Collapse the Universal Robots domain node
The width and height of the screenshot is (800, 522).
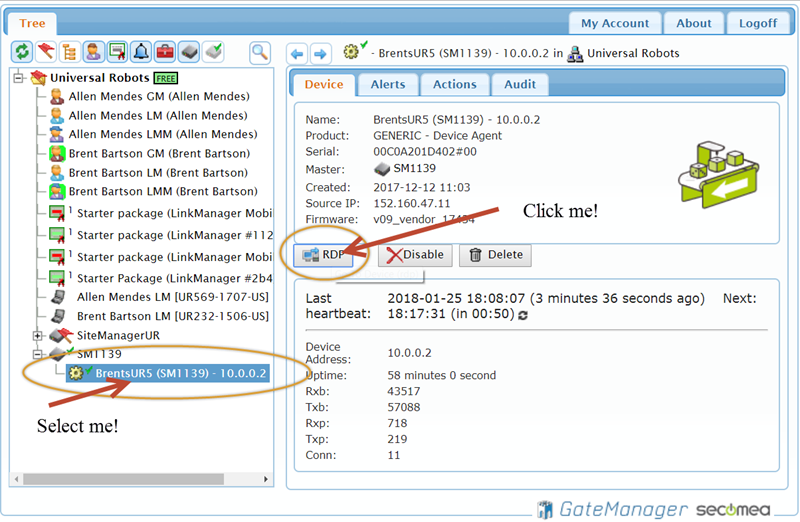(19, 78)
